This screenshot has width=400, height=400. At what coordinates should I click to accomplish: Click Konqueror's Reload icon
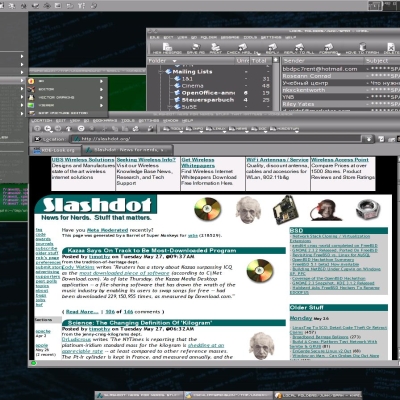(x=81, y=128)
